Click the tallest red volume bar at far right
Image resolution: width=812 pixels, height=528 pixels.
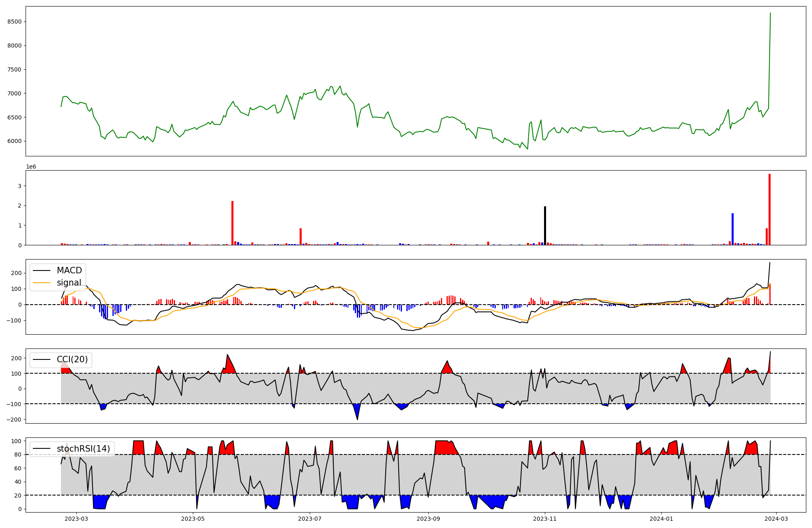[x=769, y=210]
